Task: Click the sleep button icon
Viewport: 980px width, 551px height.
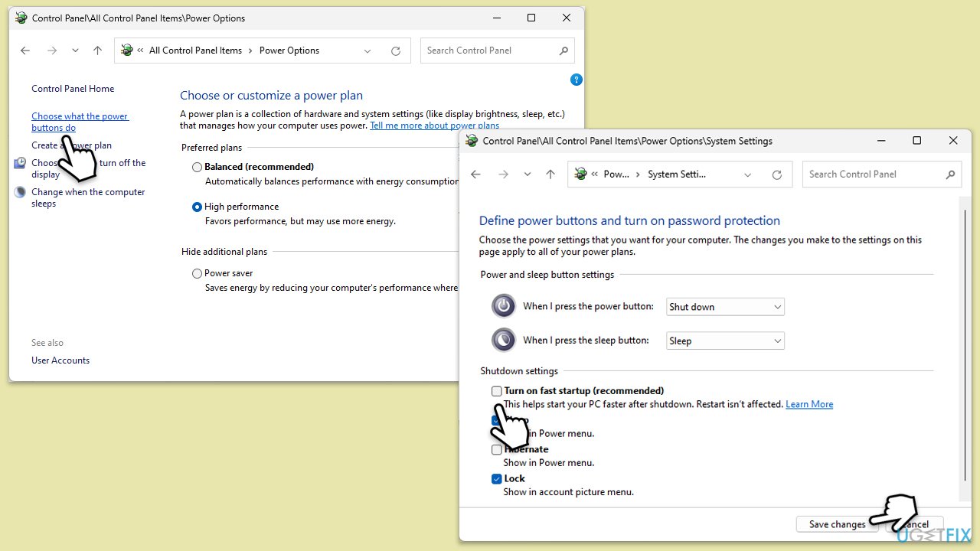Action: pyautogui.click(x=504, y=340)
